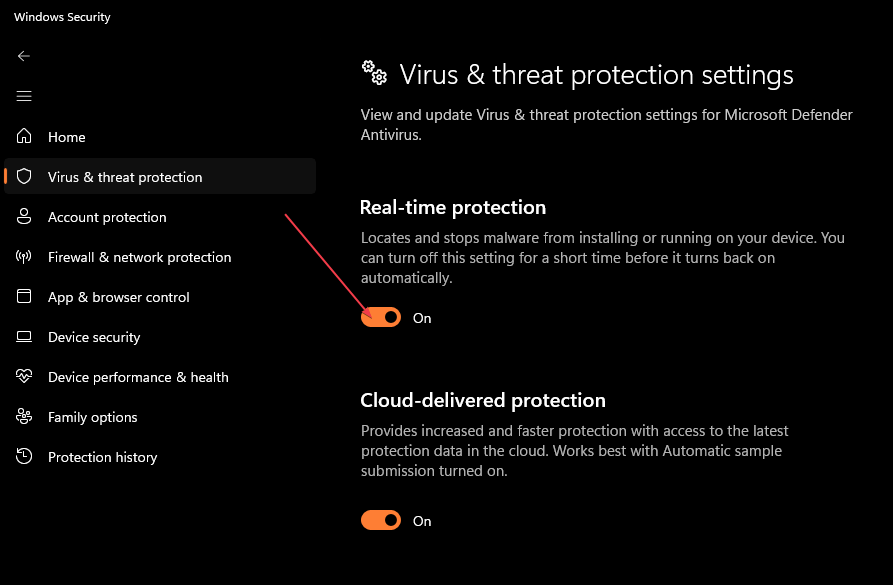Turn off Real-time protection

coord(380,317)
